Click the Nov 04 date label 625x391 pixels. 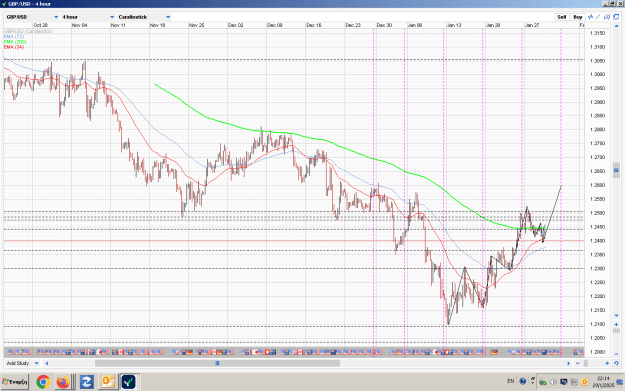click(x=79, y=25)
